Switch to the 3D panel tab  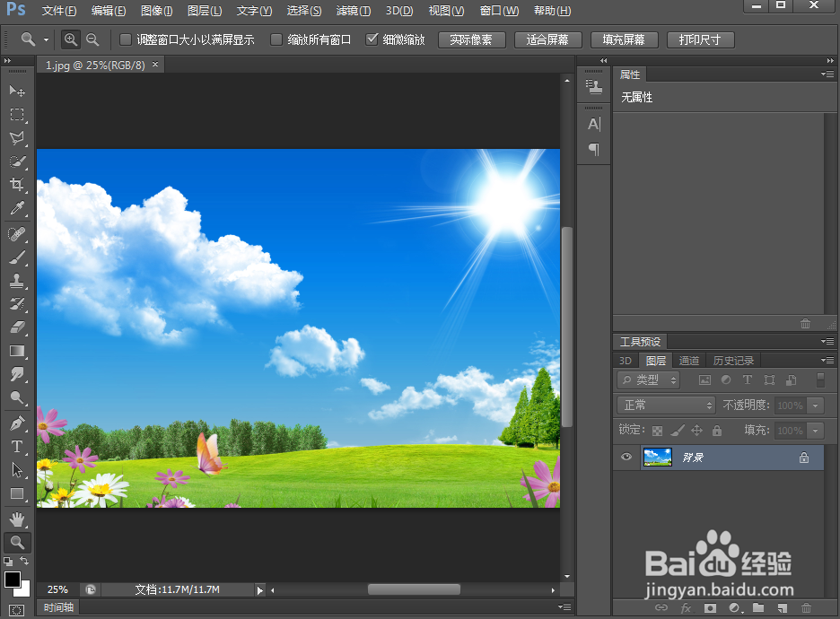626,361
